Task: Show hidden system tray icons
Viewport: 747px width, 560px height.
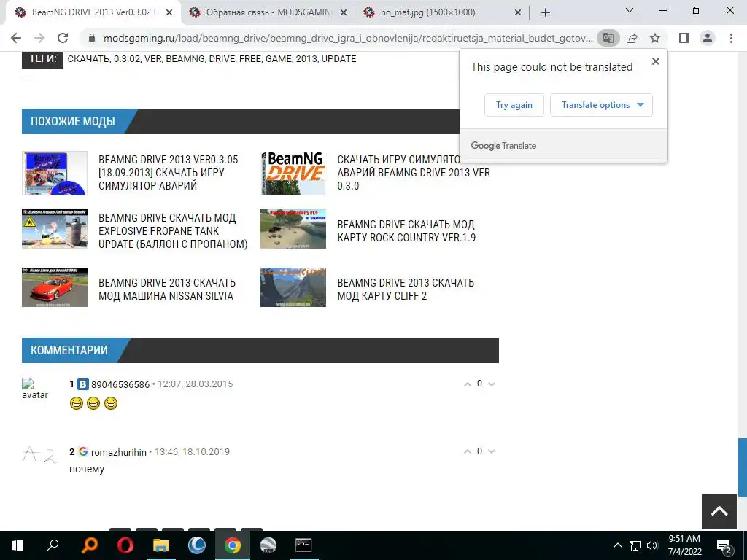Action: (617, 545)
